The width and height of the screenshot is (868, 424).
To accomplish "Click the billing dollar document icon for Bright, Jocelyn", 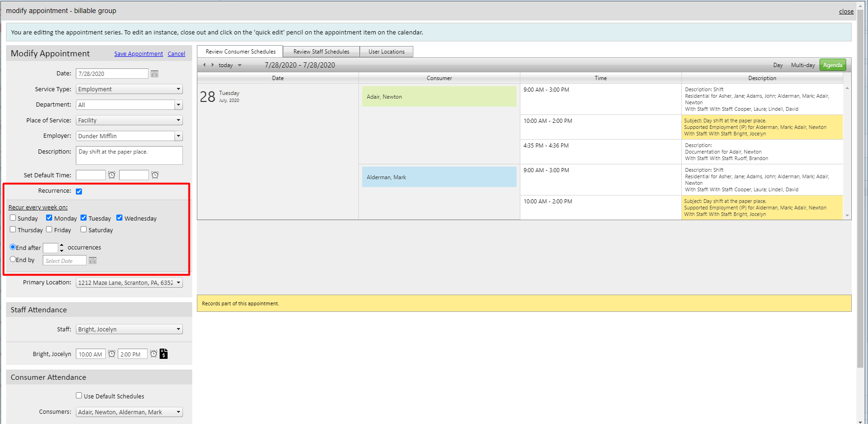I will click(164, 354).
